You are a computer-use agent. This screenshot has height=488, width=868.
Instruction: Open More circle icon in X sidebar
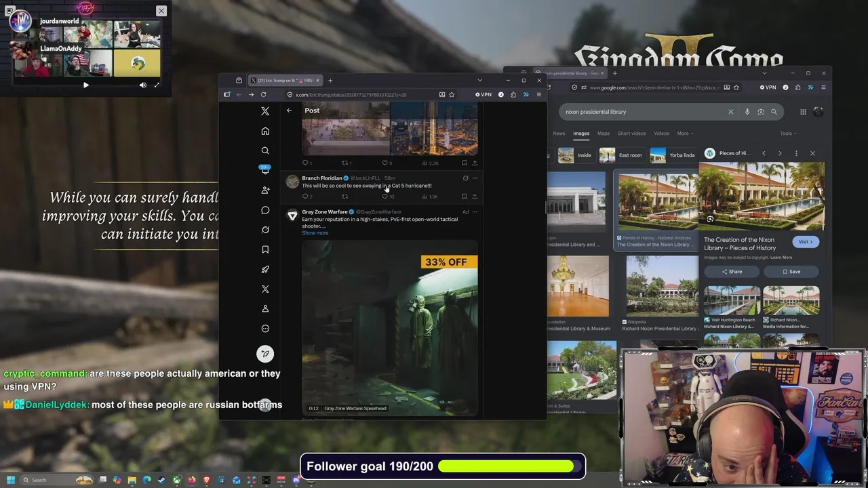[265, 329]
